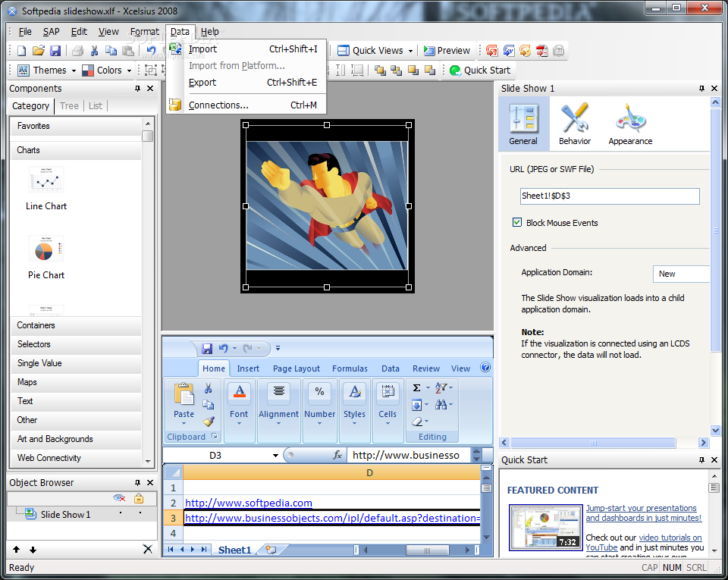Click the Undo arrow in main toolbar
The image size is (728, 580).
tap(152, 51)
